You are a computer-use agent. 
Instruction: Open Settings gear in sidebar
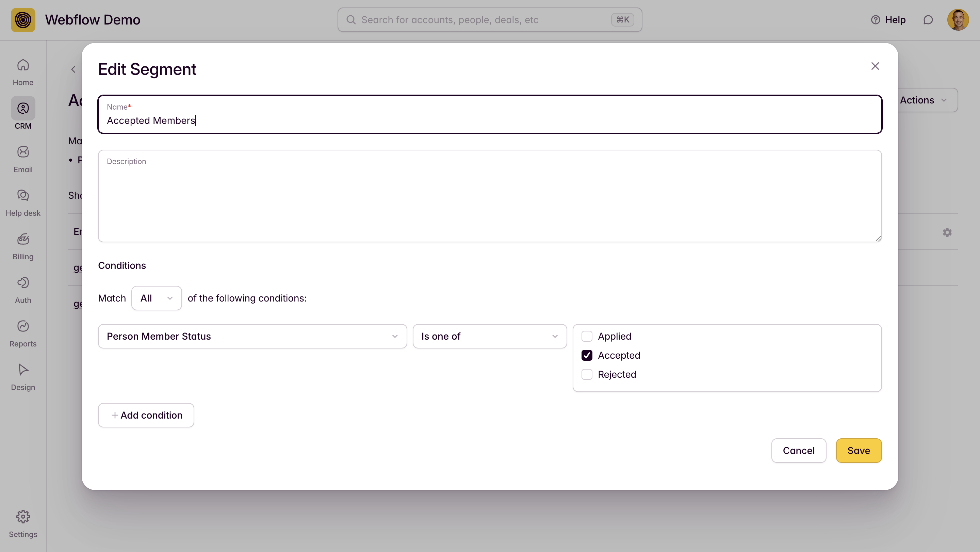[x=23, y=523]
